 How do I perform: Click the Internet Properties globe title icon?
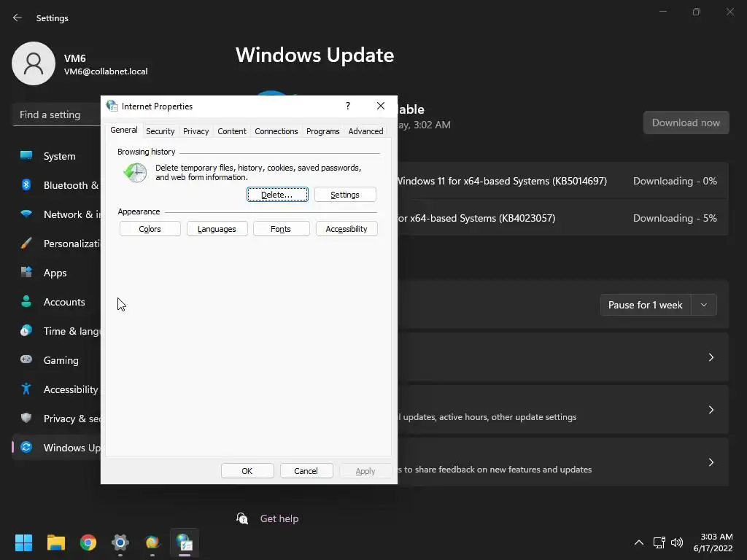(x=112, y=106)
